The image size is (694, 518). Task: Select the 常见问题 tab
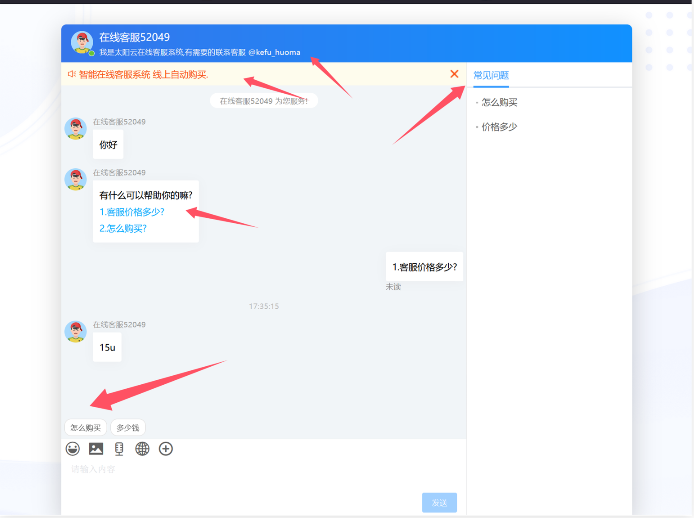click(491, 75)
